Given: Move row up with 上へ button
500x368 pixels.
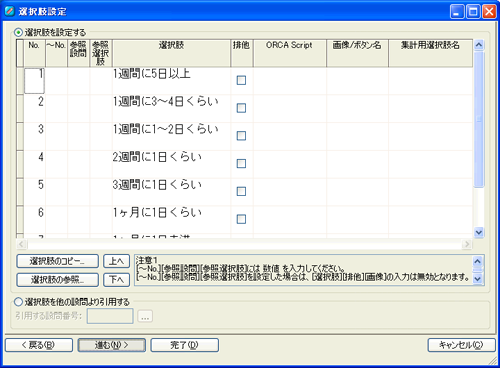Looking at the screenshot, I should [116, 261].
